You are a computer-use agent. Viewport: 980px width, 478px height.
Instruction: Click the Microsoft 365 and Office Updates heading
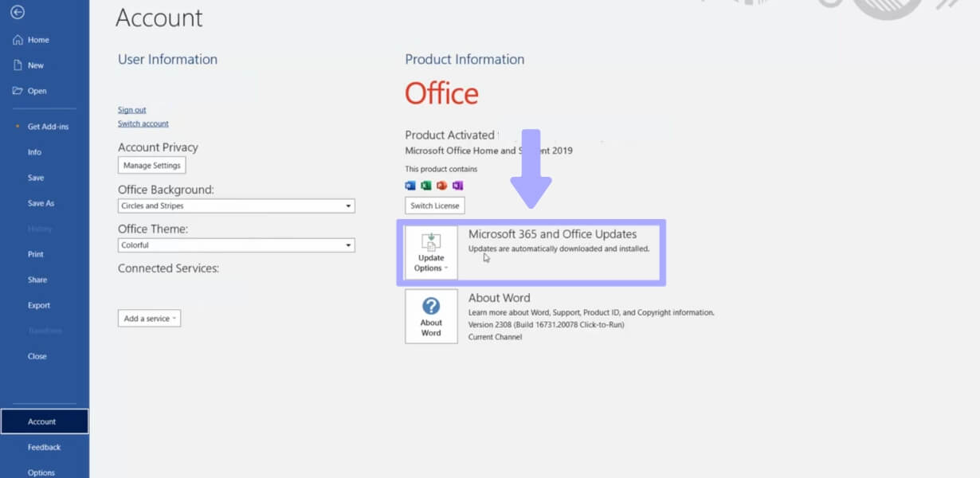552,234
